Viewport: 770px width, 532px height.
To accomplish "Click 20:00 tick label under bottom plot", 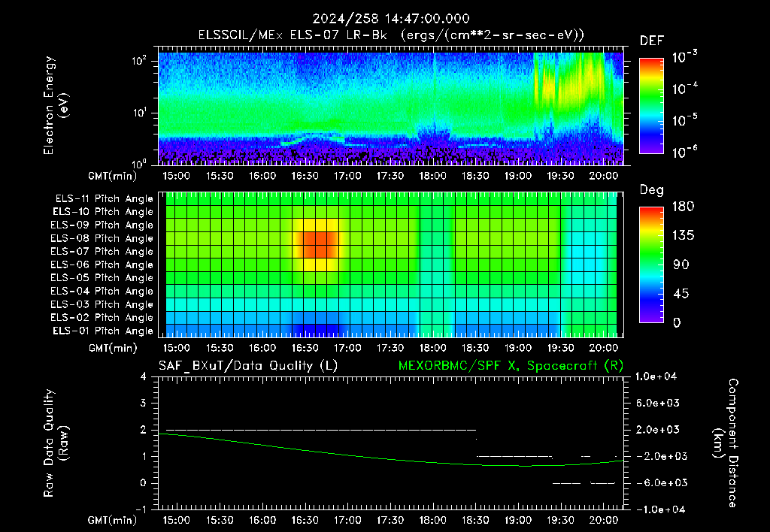I will (x=603, y=520).
